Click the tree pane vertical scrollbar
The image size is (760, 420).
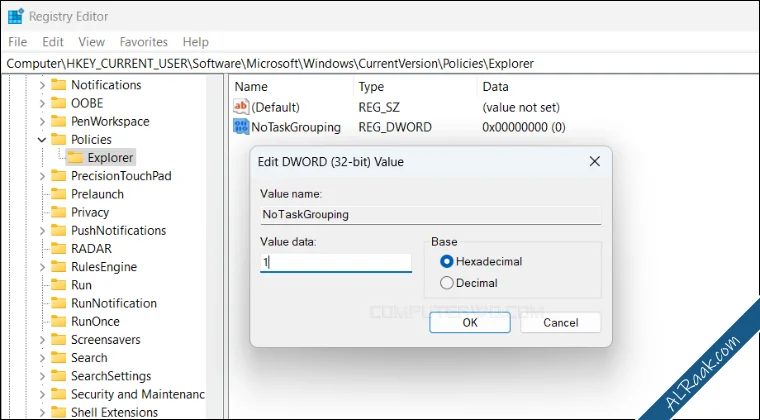click(214, 247)
